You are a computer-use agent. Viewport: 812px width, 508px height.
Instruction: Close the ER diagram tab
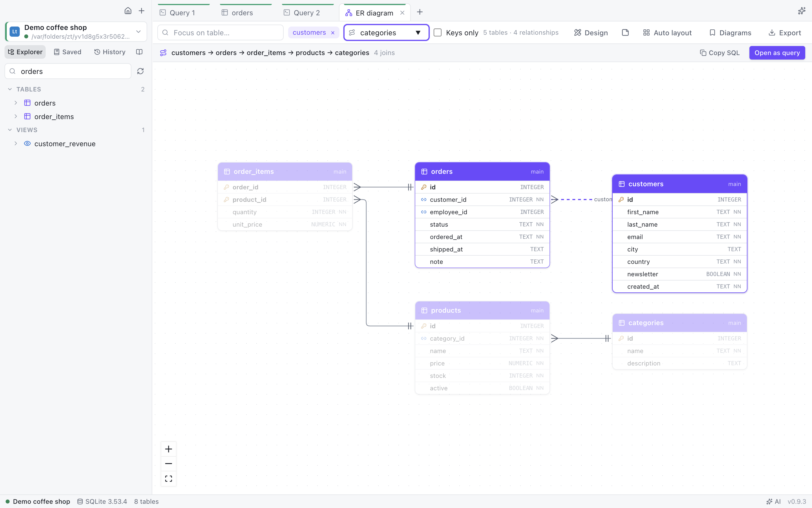point(402,13)
